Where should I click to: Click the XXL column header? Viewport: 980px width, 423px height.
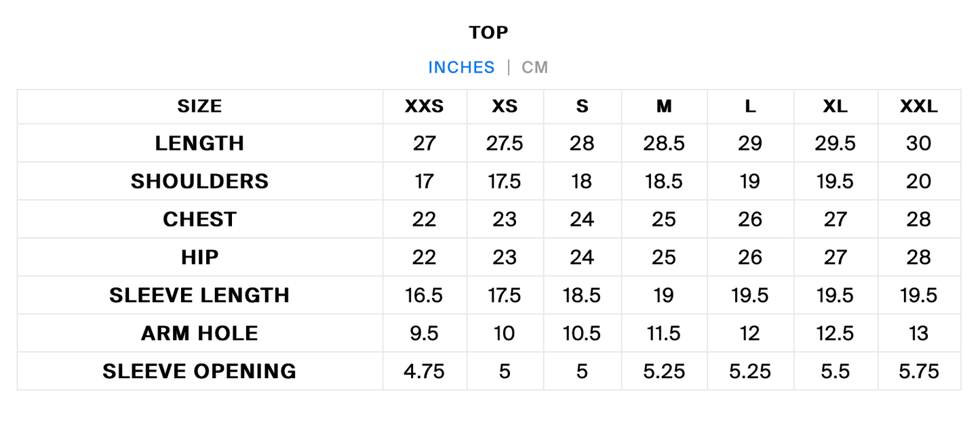click(919, 106)
